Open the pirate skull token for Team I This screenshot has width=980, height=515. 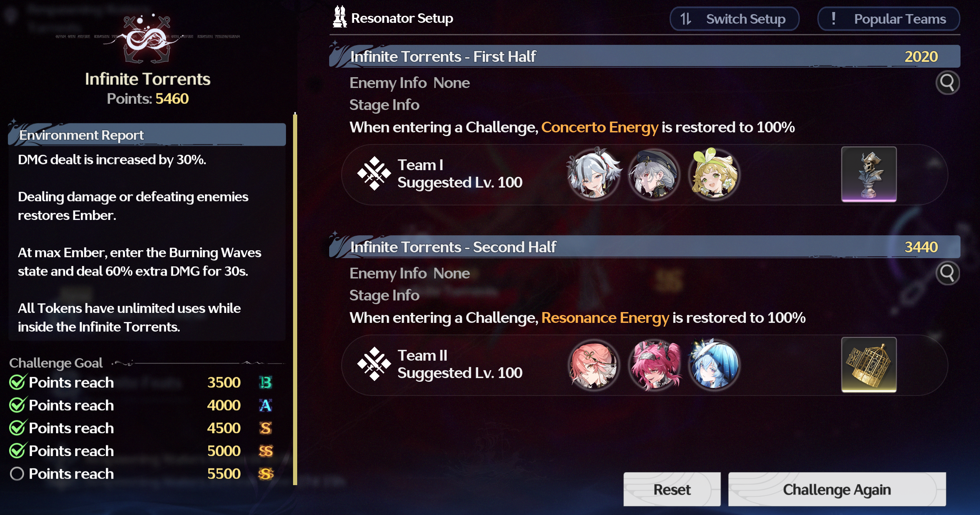(869, 174)
